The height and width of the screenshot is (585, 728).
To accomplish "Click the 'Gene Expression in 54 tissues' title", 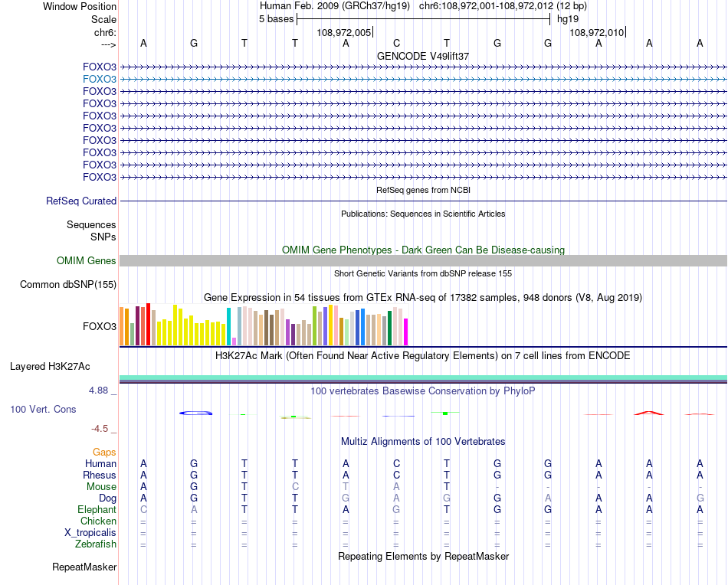I will pos(423,297).
